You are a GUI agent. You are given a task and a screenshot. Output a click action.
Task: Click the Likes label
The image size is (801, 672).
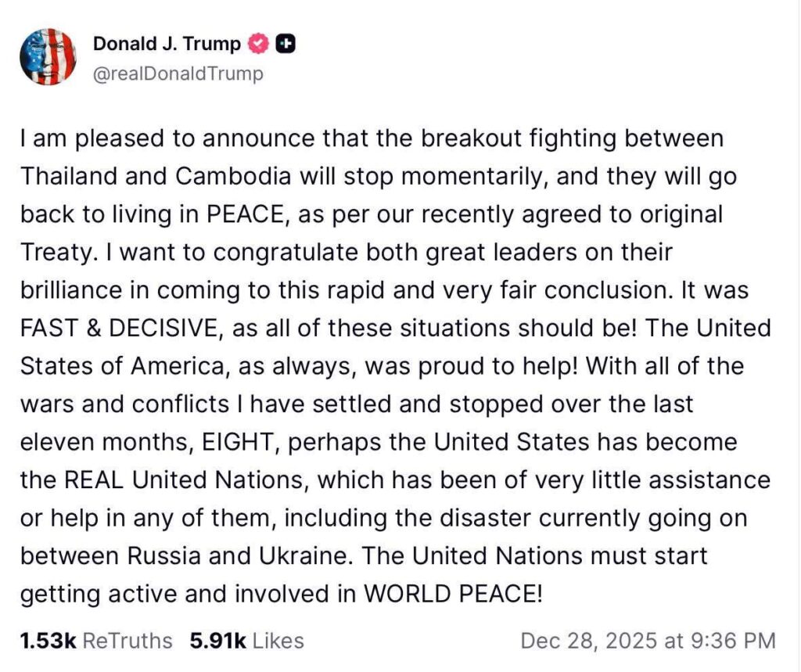(278, 641)
